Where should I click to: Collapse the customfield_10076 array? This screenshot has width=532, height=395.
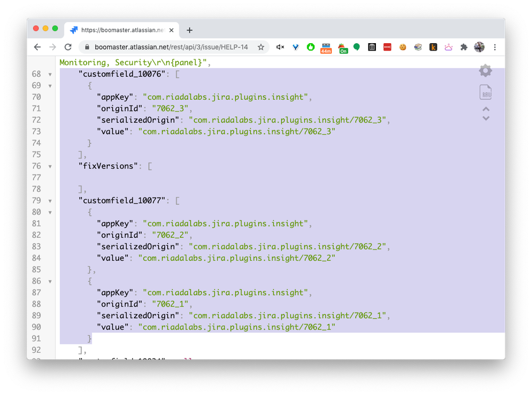pos(49,74)
